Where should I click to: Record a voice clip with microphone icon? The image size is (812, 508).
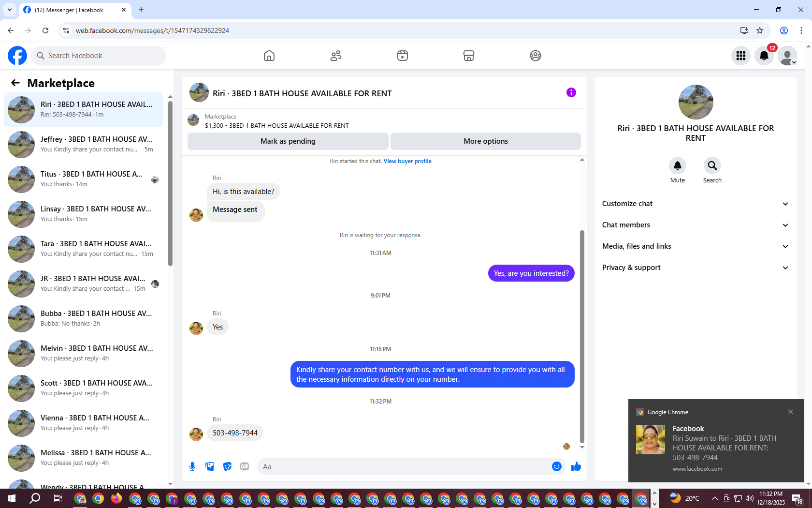coord(192,466)
